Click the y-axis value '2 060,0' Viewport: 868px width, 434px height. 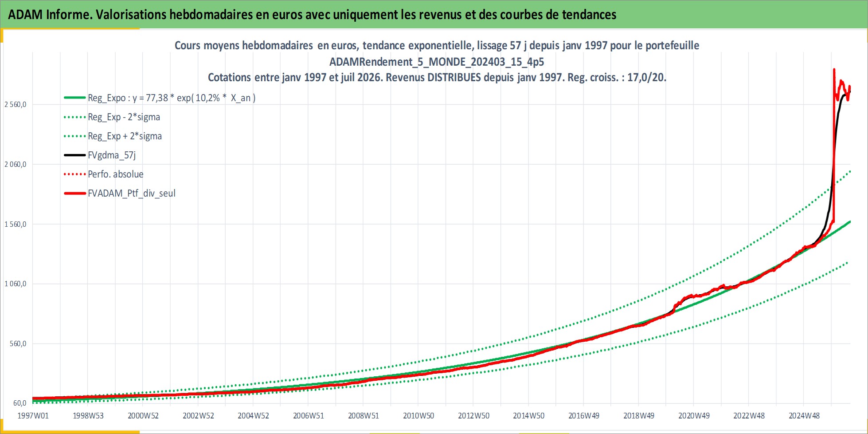[x=16, y=165]
